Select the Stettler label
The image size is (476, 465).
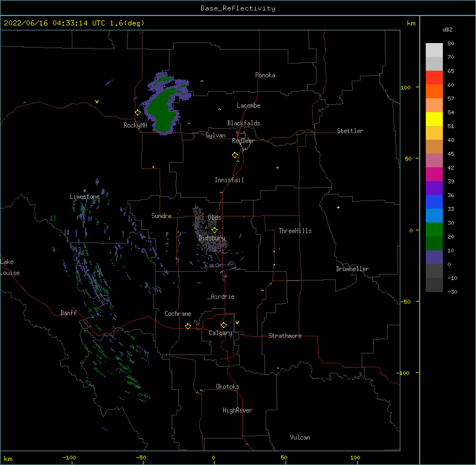coord(350,131)
